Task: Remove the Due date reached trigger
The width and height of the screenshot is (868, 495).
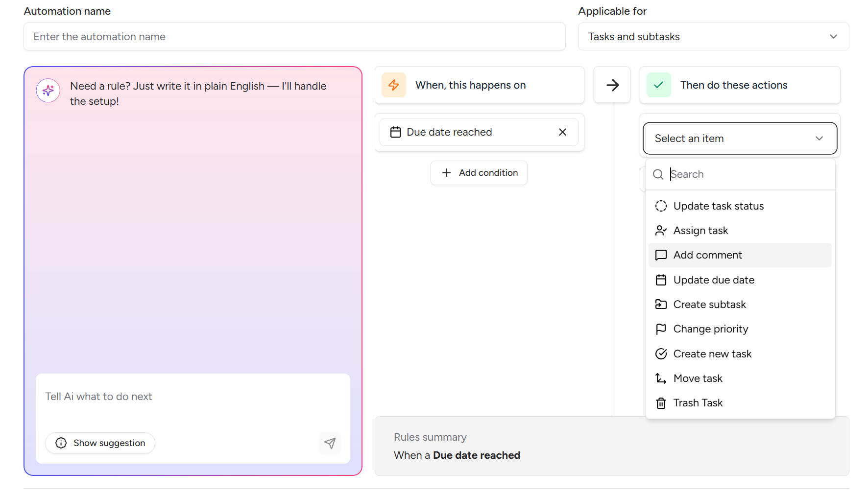Action: (x=562, y=132)
